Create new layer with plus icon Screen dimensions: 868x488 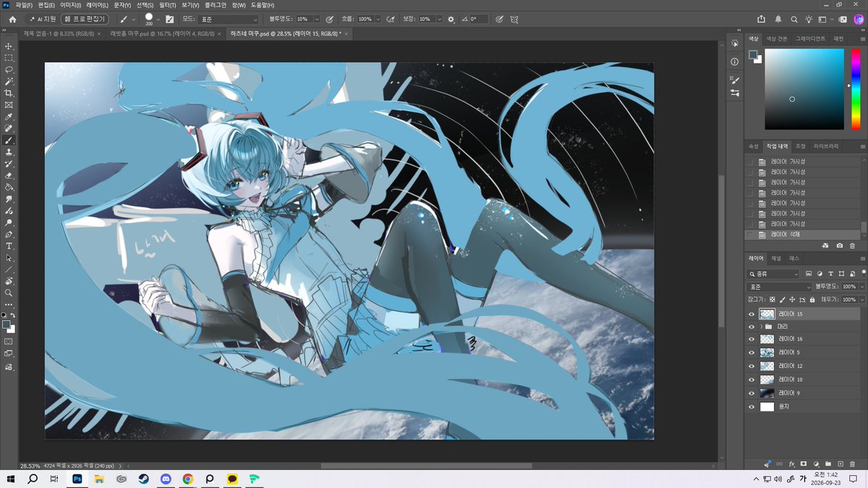[840, 463]
